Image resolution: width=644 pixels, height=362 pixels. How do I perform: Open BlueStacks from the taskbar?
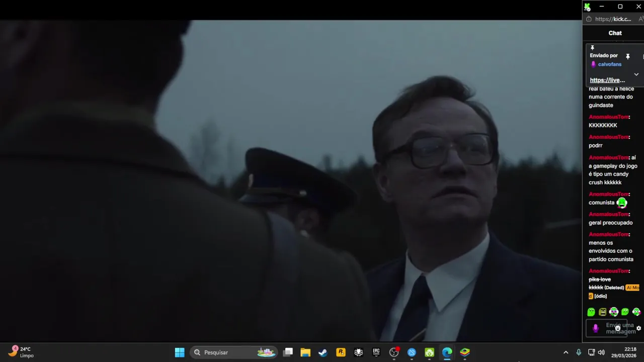(x=465, y=352)
